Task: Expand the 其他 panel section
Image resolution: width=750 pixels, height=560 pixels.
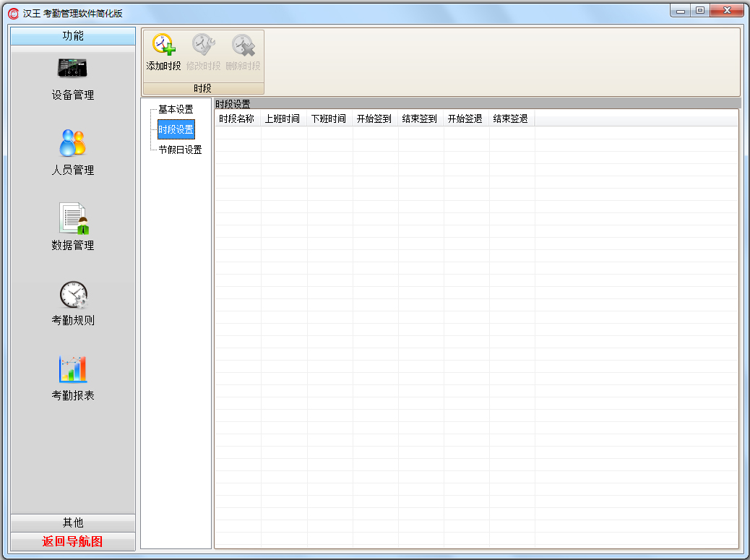Action: (73, 523)
